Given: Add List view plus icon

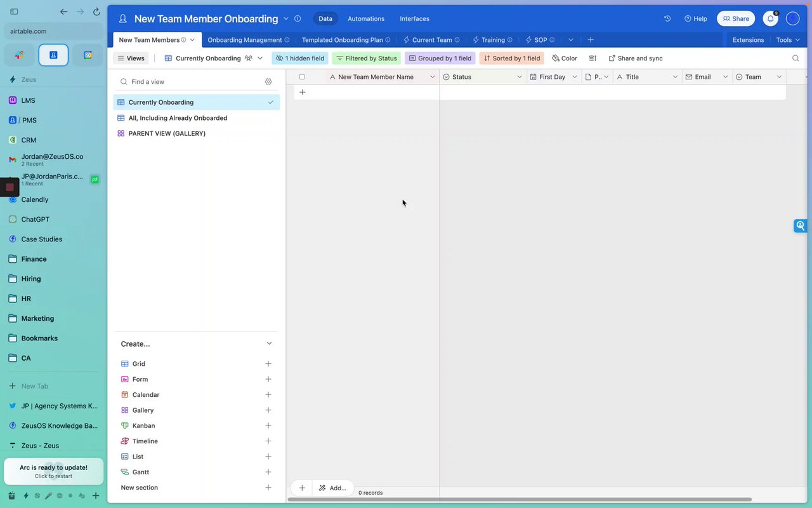Looking at the screenshot, I should (x=268, y=457).
